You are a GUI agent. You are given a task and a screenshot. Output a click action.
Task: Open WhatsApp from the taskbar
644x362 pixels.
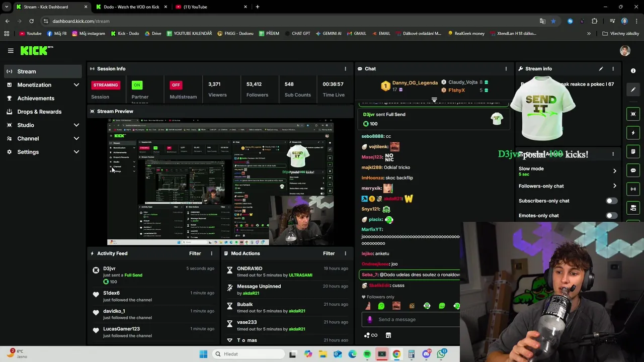[441, 354]
